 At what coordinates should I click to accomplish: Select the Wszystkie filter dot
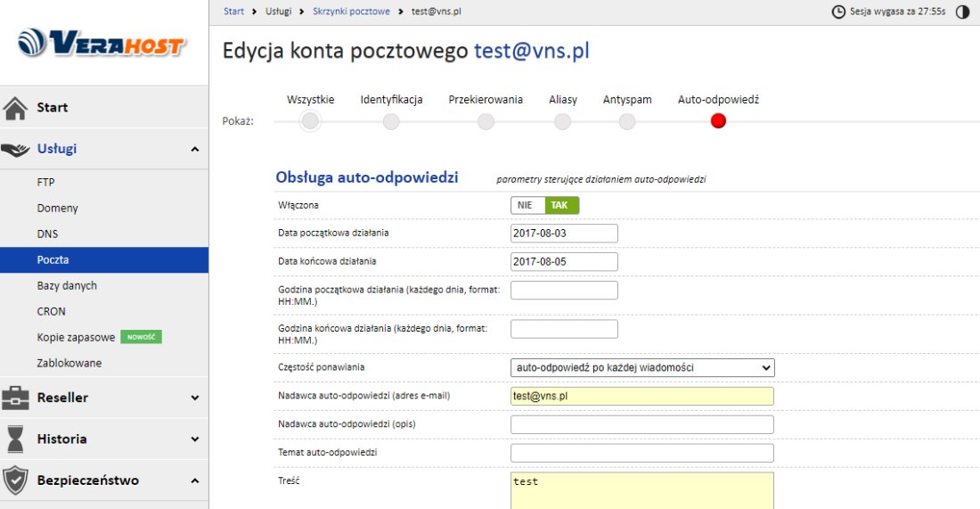tap(310, 121)
